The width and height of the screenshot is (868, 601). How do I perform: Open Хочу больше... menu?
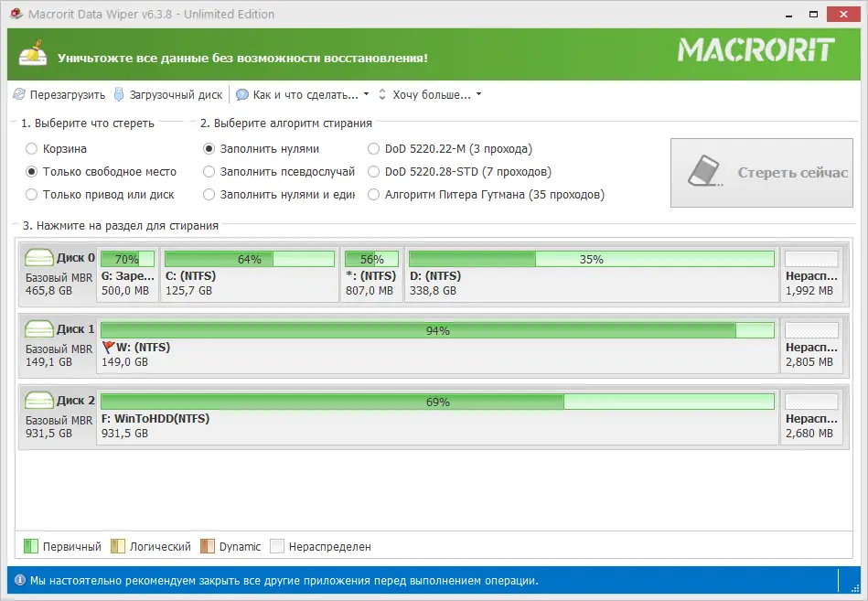[432, 94]
